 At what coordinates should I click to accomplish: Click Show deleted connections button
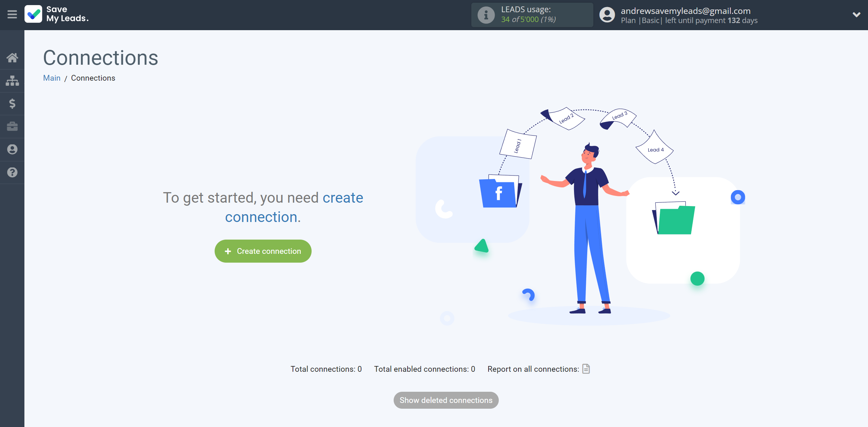coord(446,400)
